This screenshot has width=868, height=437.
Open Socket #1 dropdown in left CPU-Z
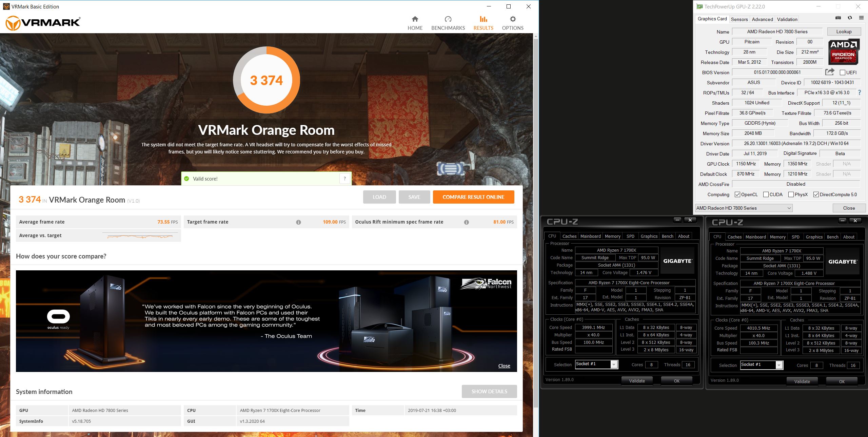click(x=596, y=364)
